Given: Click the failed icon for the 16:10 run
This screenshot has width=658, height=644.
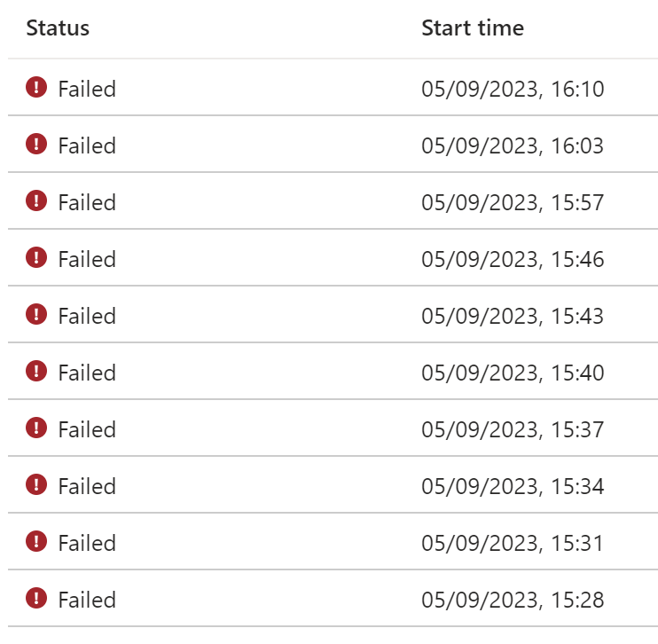Looking at the screenshot, I should click(x=36, y=87).
